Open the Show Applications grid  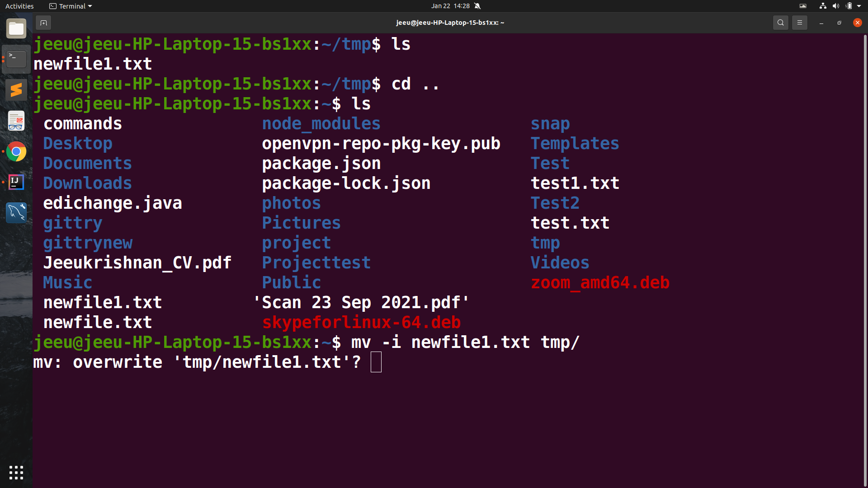[16, 473]
